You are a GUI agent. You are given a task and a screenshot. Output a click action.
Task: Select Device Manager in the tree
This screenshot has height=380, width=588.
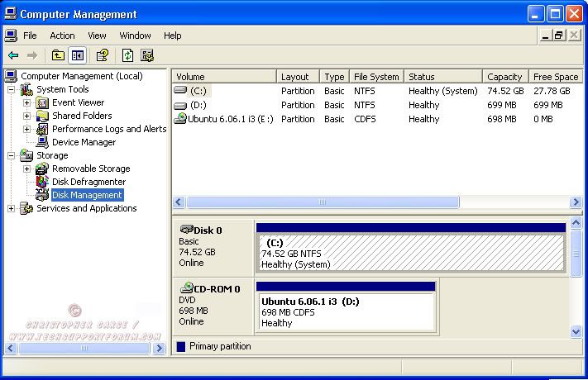point(84,142)
